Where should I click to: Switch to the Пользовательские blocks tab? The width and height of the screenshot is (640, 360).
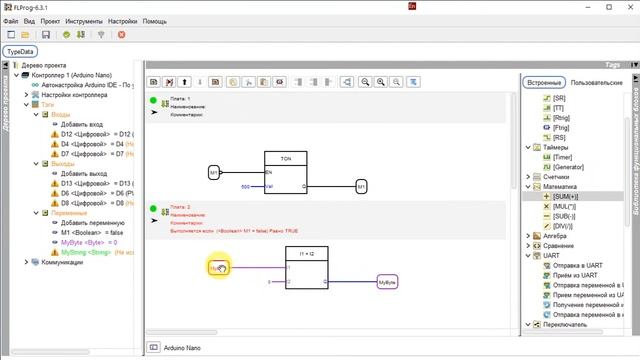596,82
